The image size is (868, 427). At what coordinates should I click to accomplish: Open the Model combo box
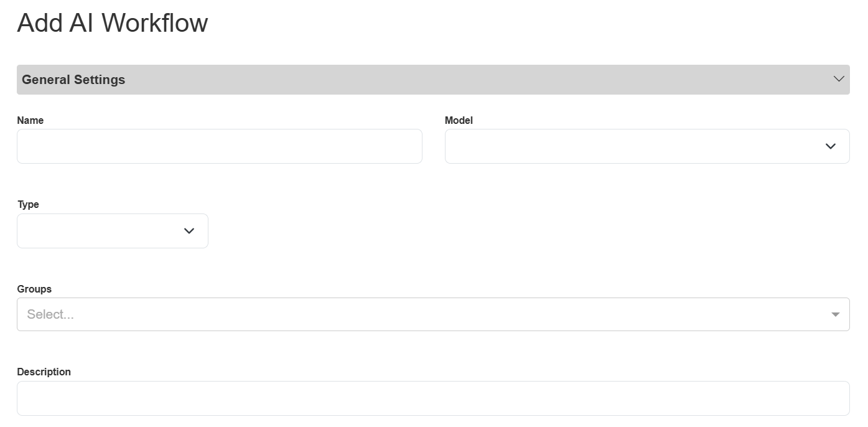coord(635,146)
